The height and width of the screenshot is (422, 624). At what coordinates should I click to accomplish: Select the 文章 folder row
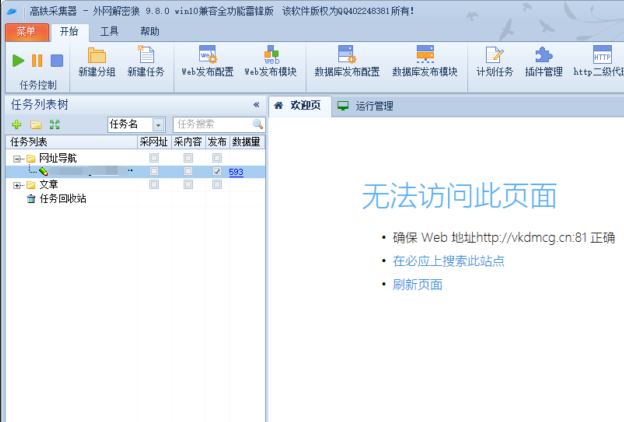(x=135, y=184)
